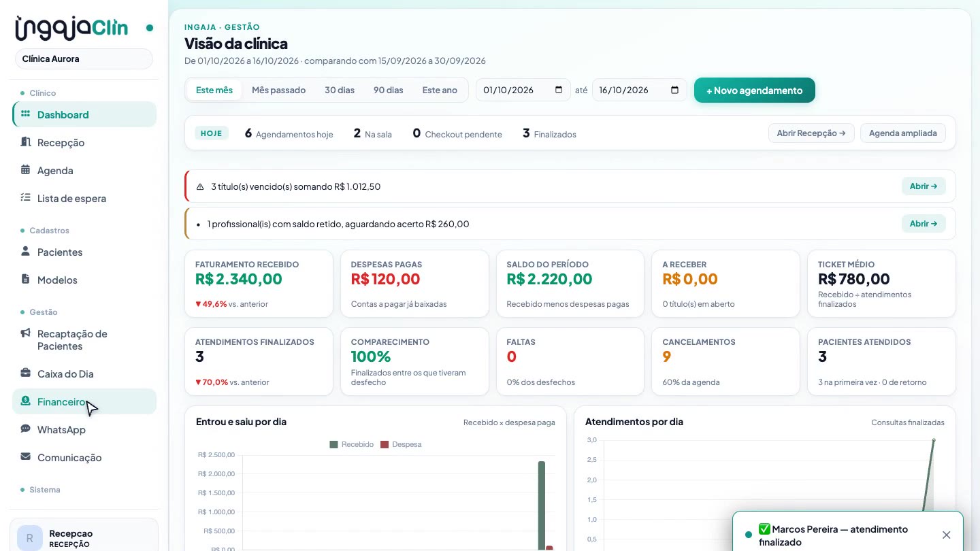
Task: Click the Visão da clínica heading
Action: [236, 44]
